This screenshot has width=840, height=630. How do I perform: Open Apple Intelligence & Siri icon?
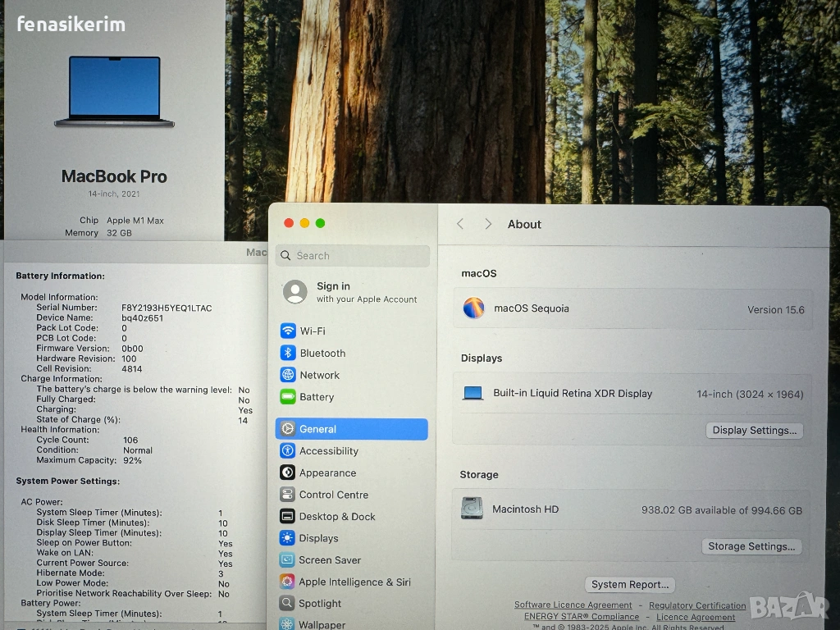coord(288,582)
